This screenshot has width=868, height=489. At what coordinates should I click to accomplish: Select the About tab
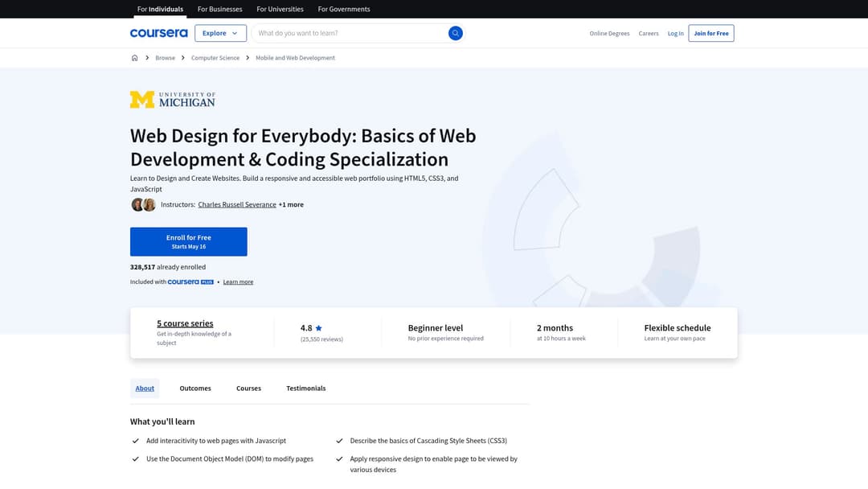(145, 388)
